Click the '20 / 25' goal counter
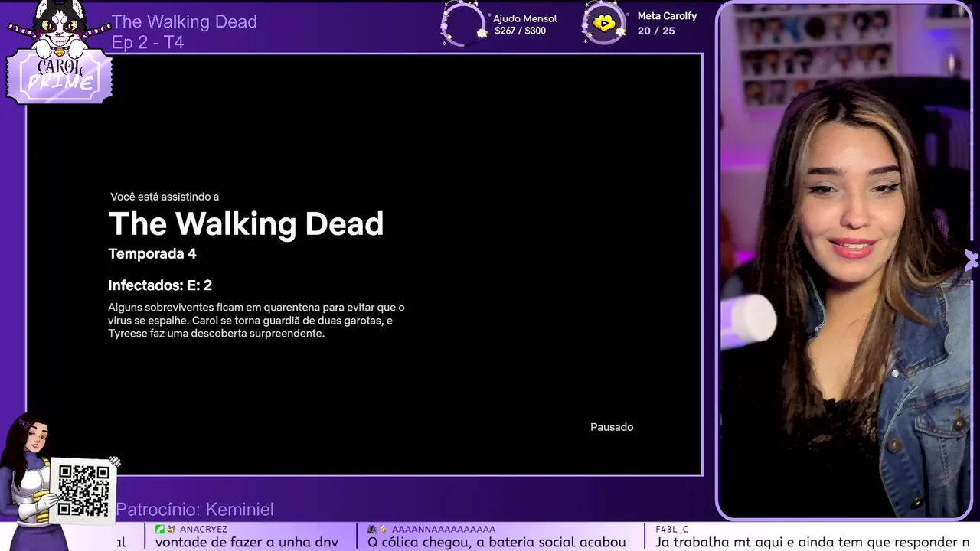980x551 pixels. [656, 31]
